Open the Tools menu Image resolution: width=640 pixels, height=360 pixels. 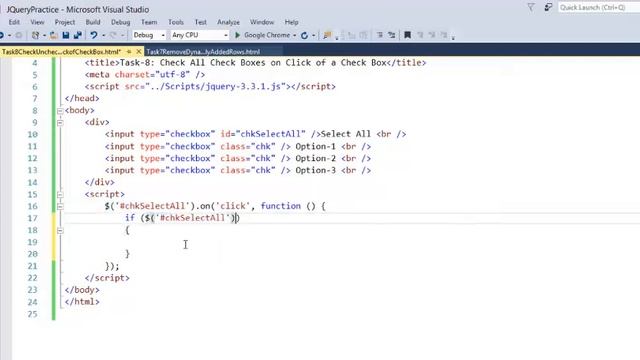176,22
